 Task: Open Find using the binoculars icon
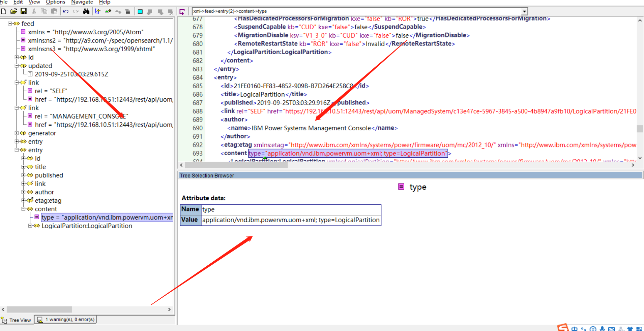86,11
